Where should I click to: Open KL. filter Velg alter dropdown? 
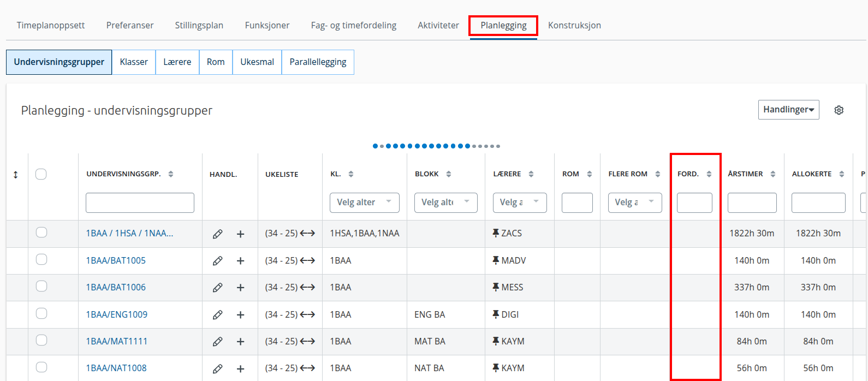click(x=365, y=203)
